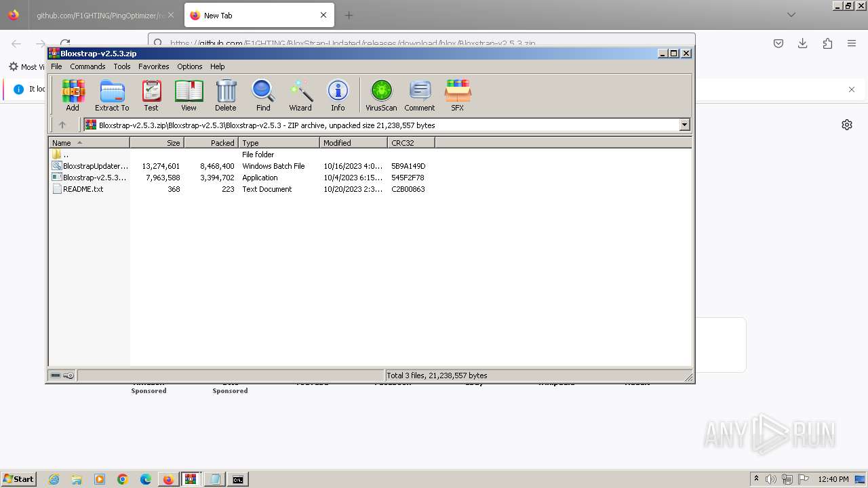868x488 pixels.
Task: Open Firefox Pocket save icon
Action: click(x=778, y=43)
